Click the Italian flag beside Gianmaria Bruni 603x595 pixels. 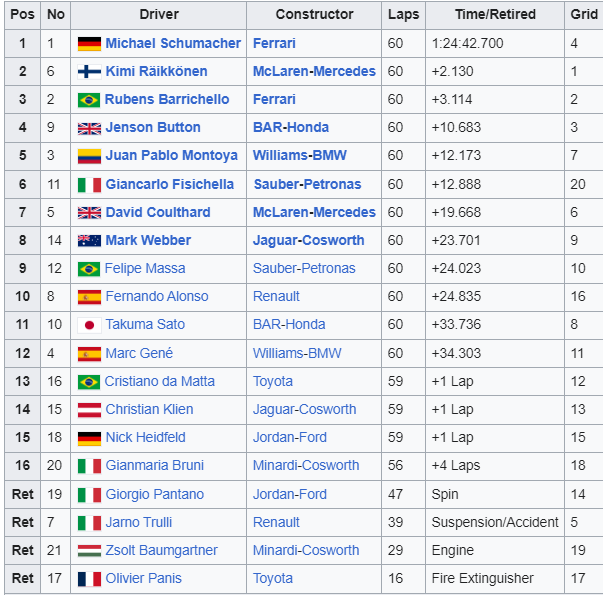point(89,466)
